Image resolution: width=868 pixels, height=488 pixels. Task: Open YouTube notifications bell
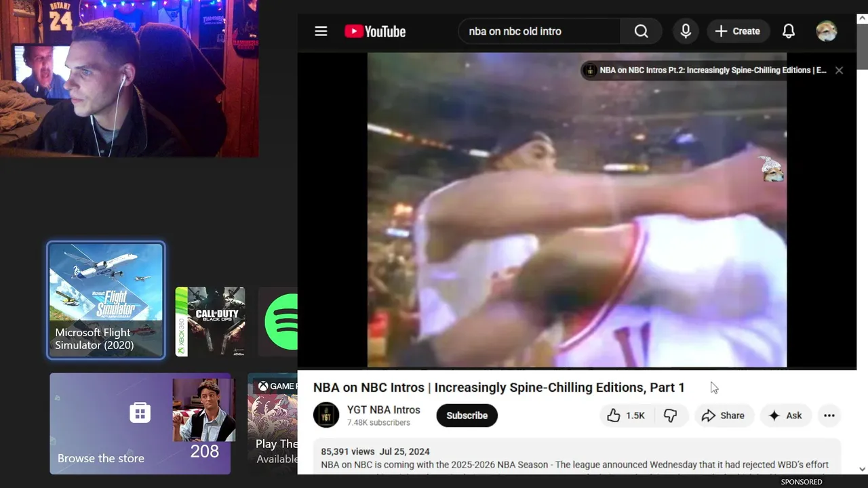click(x=789, y=31)
